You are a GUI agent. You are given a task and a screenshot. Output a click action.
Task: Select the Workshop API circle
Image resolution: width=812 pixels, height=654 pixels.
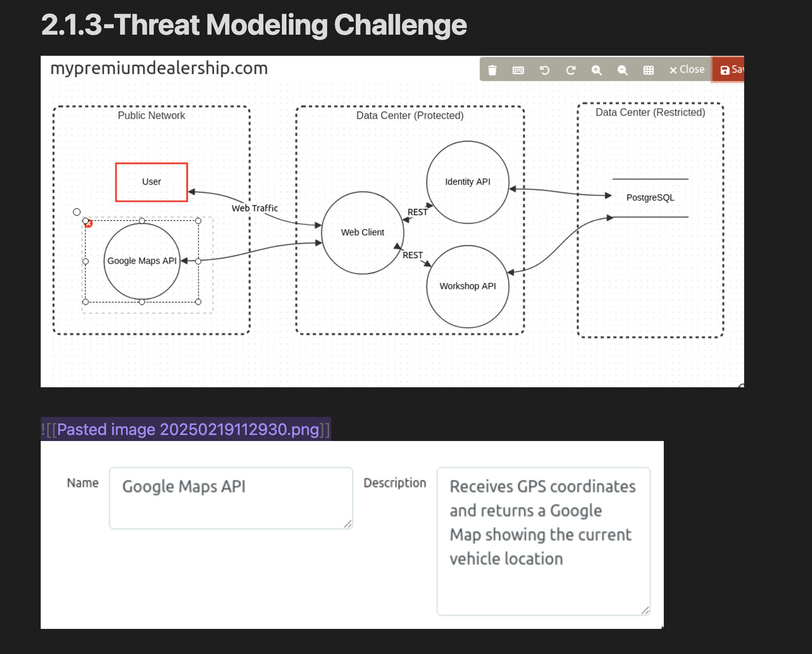(x=467, y=286)
